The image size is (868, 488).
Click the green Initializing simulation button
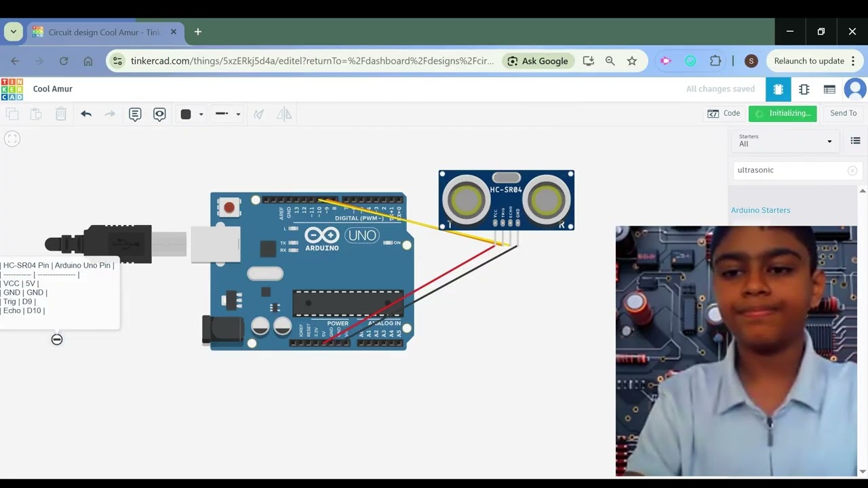click(783, 113)
